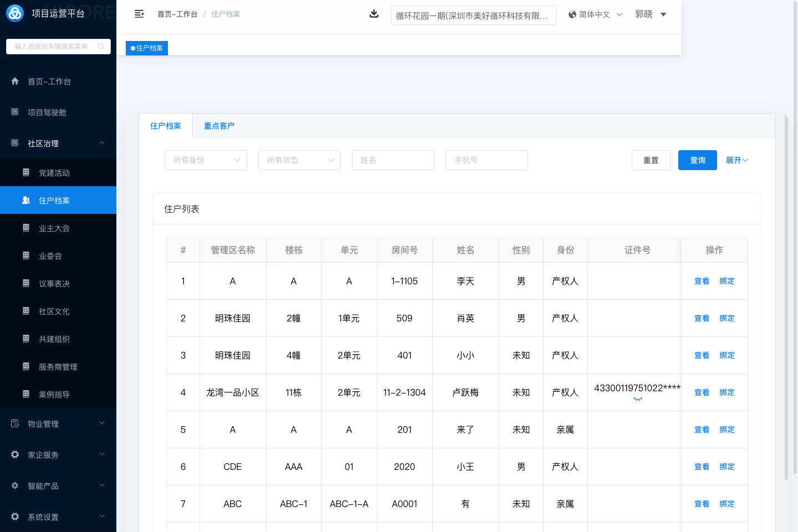Open the 所有身份 dropdown
The image size is (798, 532).
[x=206, y=160]
